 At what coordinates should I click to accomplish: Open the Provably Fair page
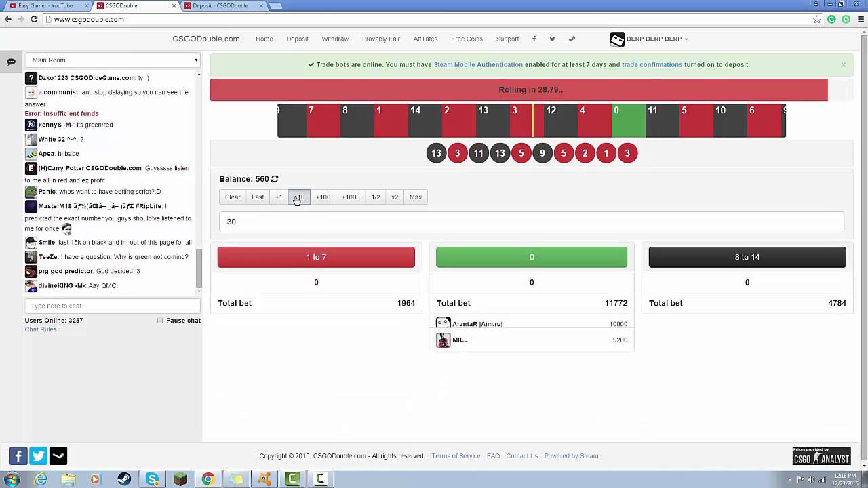coord(381,39)
